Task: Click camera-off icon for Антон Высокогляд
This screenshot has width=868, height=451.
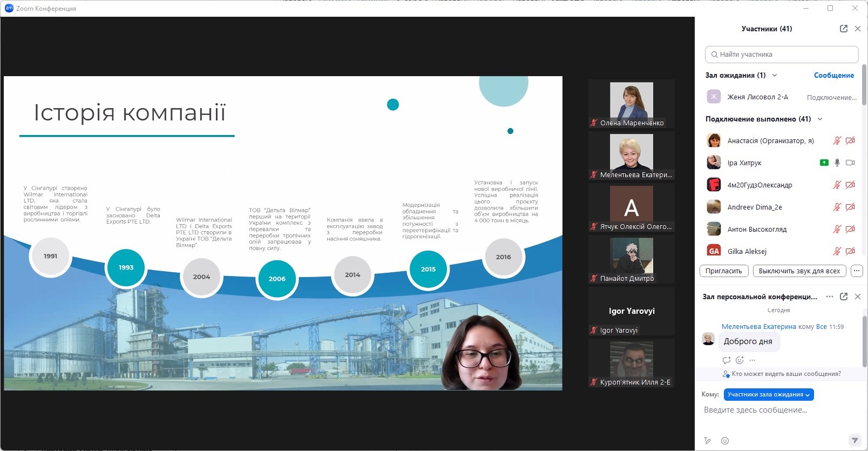Action: 850,229
